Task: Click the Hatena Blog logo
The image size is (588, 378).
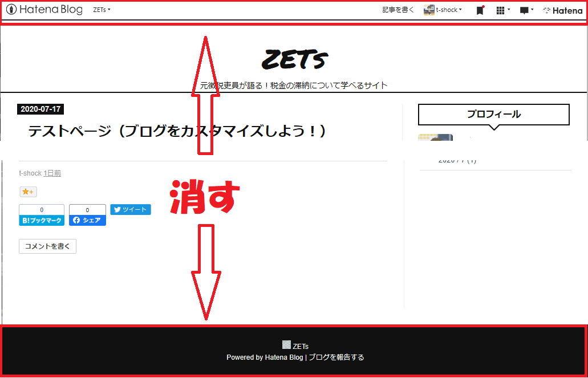Action: tap(44, 9)
